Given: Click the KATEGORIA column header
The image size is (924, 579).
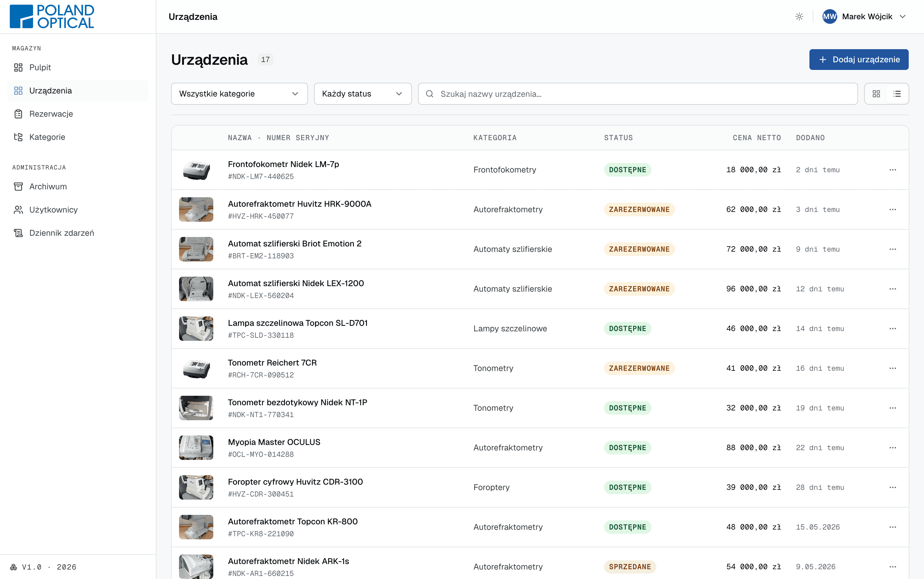Looking at the screenshot, I should pyautogui.click(x=495, y=138).
